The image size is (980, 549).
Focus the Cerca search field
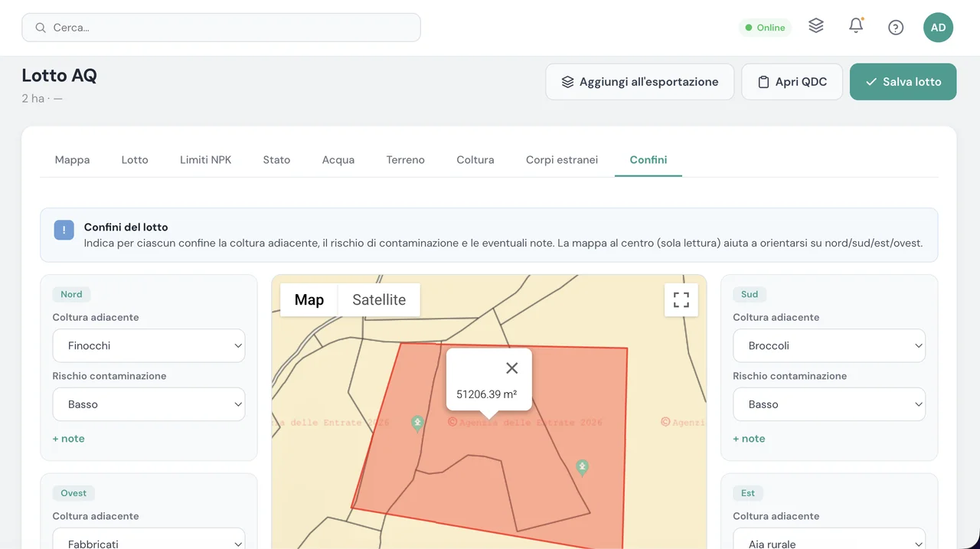pyautogui.click(x=221, y=28)
